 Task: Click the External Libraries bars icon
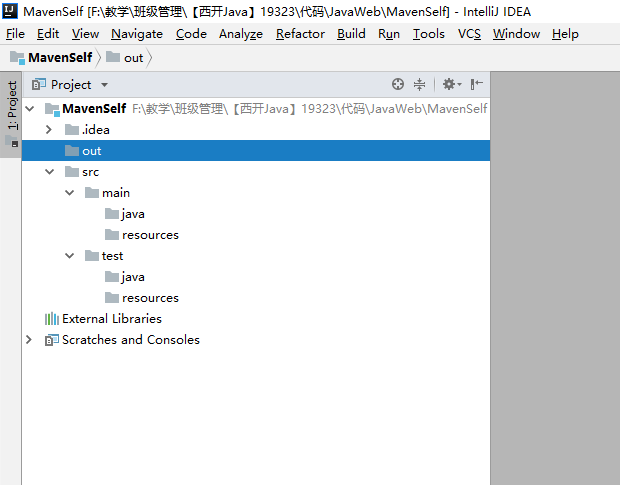pyautogui.click(x=52, y=319)
